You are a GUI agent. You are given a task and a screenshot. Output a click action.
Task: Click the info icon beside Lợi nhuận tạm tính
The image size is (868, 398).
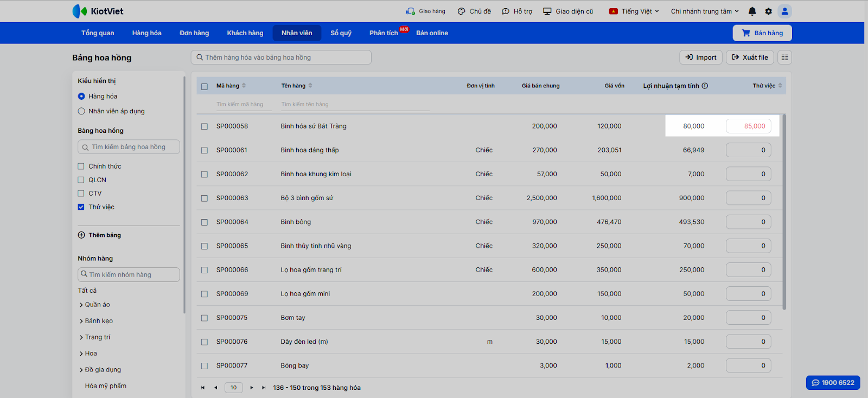click(705, 86)
